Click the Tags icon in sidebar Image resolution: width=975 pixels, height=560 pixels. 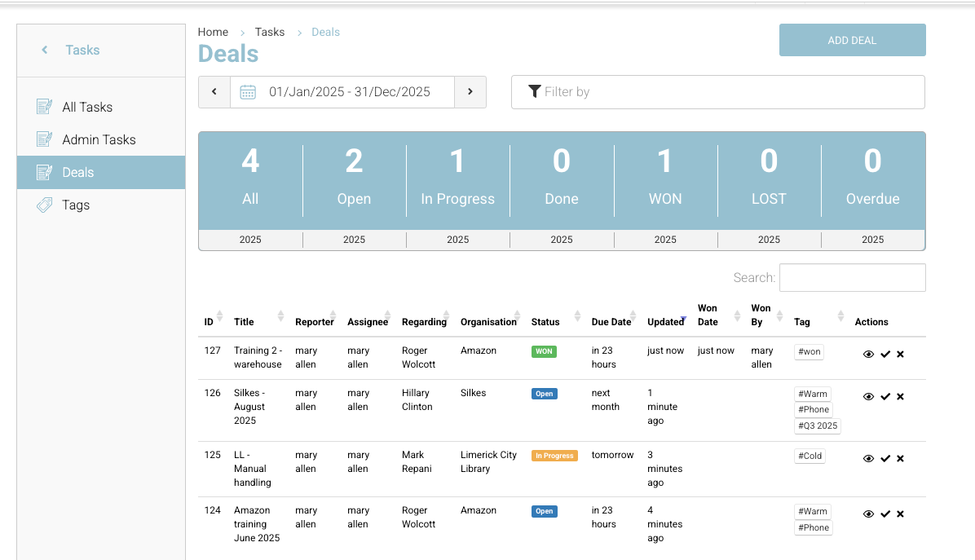tap(44, 205)
